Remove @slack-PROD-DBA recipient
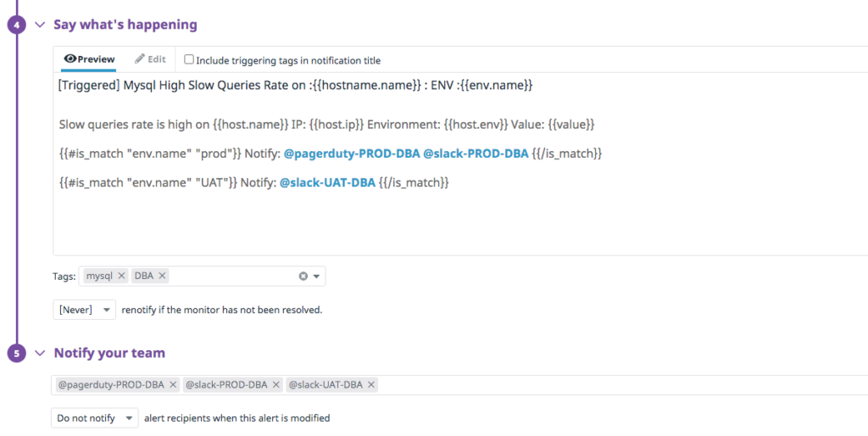Screen dimensions: 868x436 [275, 385]
